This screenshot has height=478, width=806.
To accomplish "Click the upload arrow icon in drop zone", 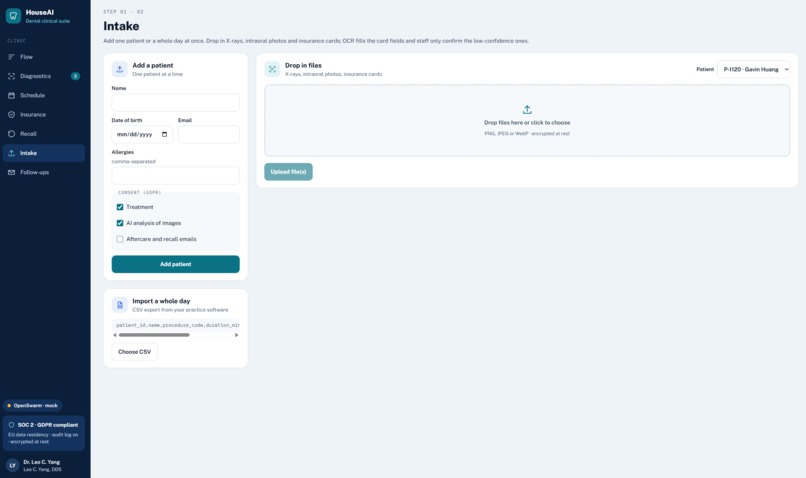I will click(x=527, y=109).
